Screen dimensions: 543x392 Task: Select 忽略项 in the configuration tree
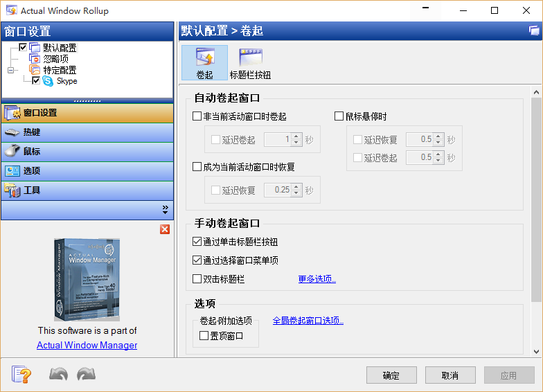point(55,59)
